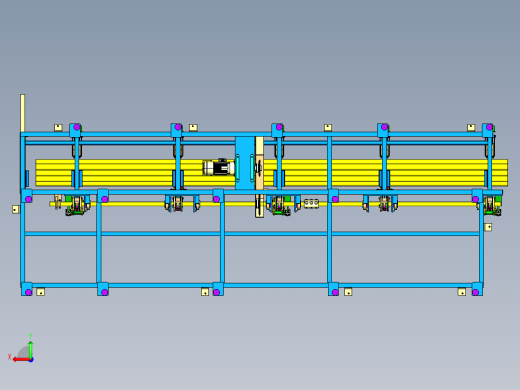Image resolution: width=520 pixels, height=390 pixels.
Task: Select the bottom-right magenta corner joint of frame
Action: click(475, 292)
